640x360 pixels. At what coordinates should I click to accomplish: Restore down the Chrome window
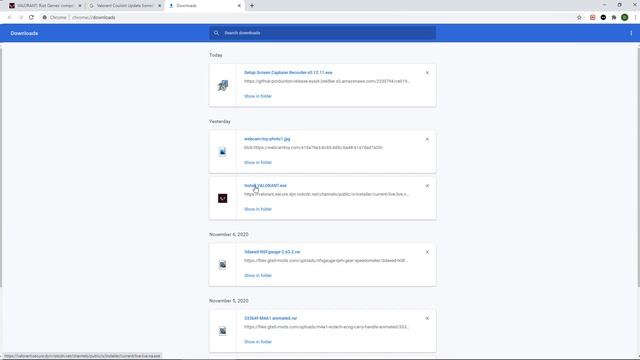[x=620, y=5]
